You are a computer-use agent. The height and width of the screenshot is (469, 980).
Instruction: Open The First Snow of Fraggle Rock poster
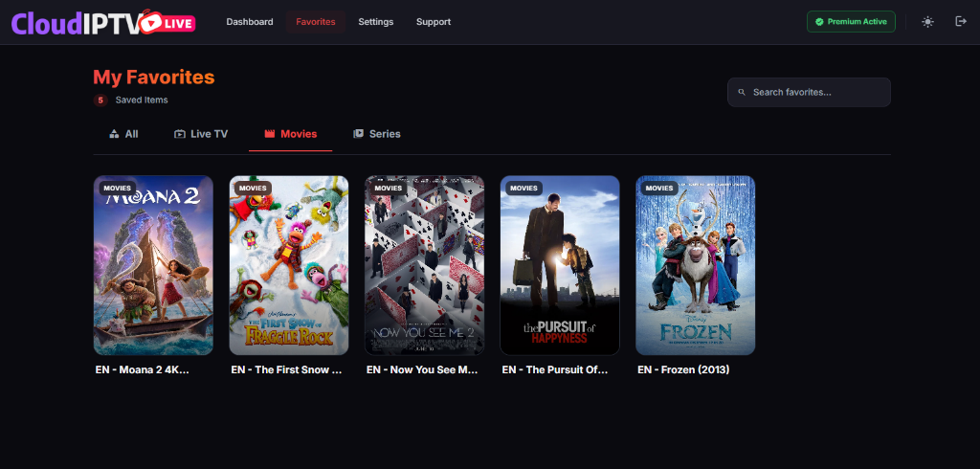(x=289, y=265)
